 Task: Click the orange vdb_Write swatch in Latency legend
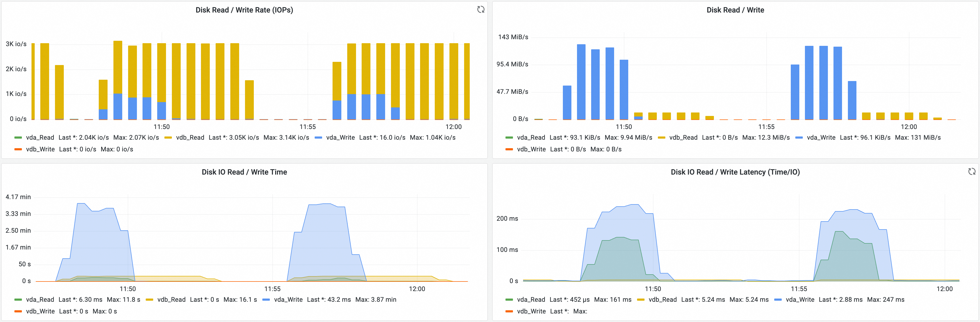(509, 311)
